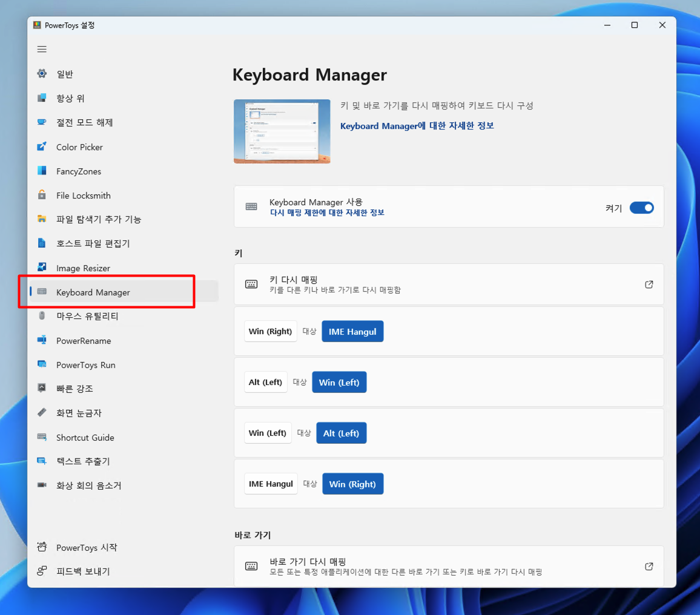Click the PowerToys 시작 icon
The image size is (700, 615).
(42, 547)
